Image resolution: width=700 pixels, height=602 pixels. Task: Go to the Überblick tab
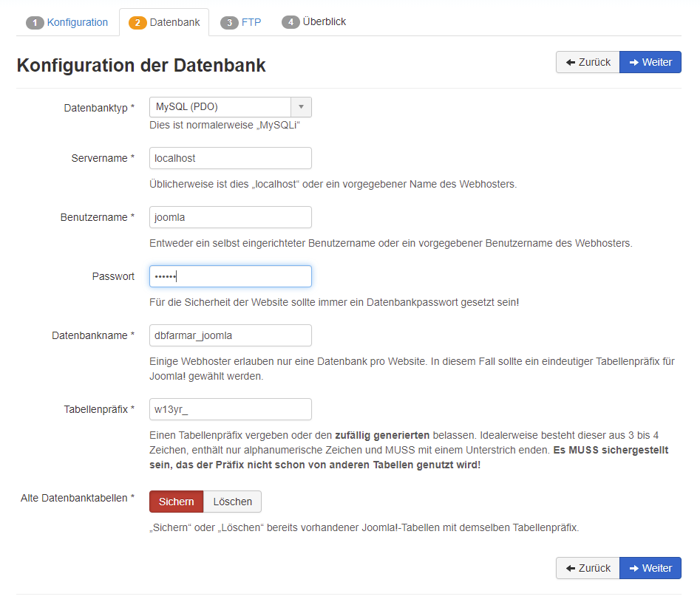pyautogui.click(x=314, y=22)
